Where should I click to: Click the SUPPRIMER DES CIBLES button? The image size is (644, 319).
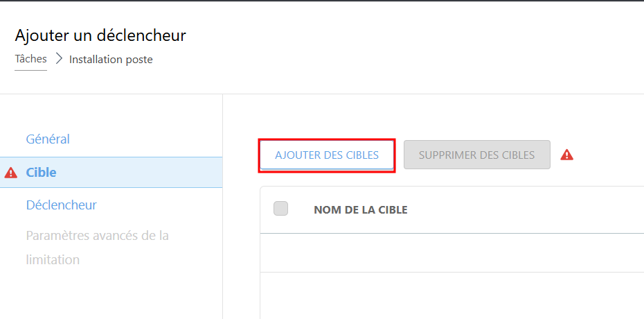click(477, 155)
